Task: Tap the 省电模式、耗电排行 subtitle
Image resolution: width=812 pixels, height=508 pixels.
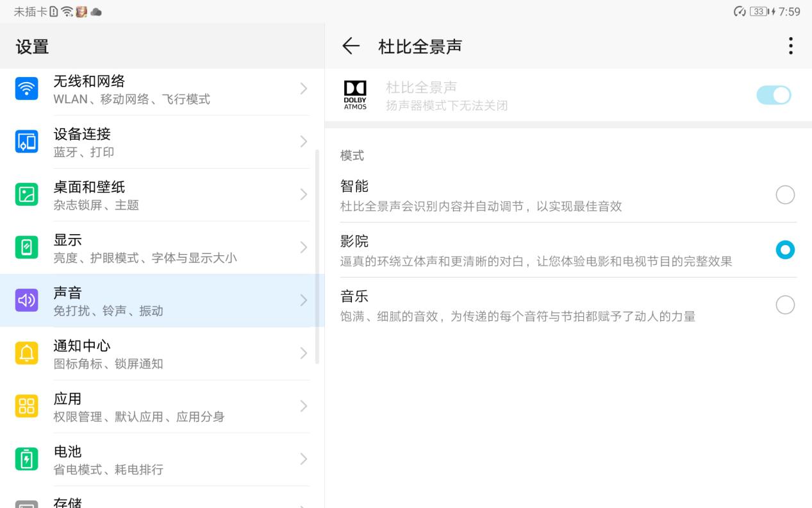Action: click(x=108, y=470)
